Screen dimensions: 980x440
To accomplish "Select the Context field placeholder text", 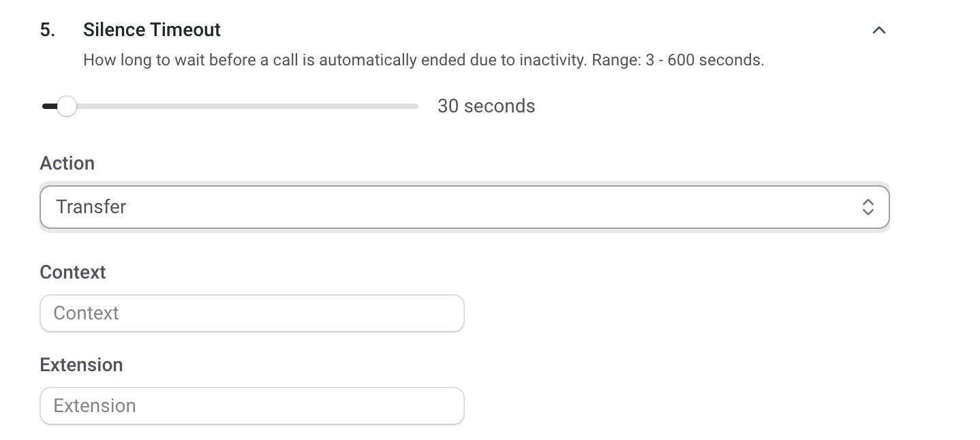I will pos(87,313).
